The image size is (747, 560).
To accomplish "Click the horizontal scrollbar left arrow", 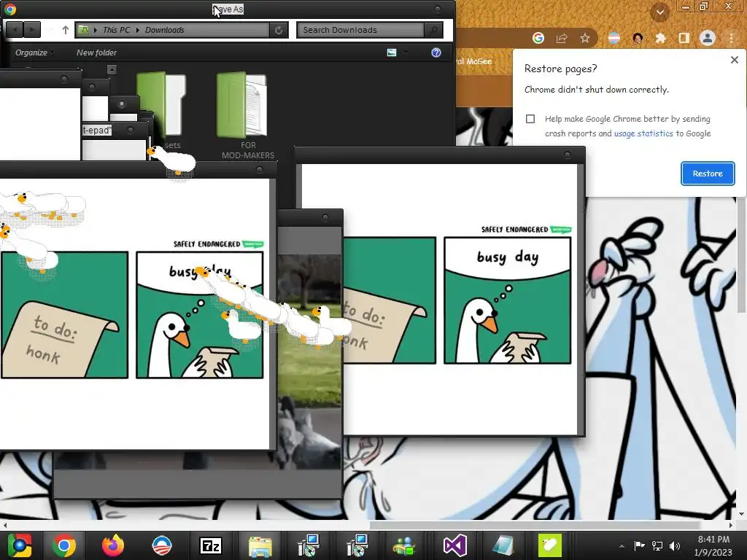I will click(5, 525).
